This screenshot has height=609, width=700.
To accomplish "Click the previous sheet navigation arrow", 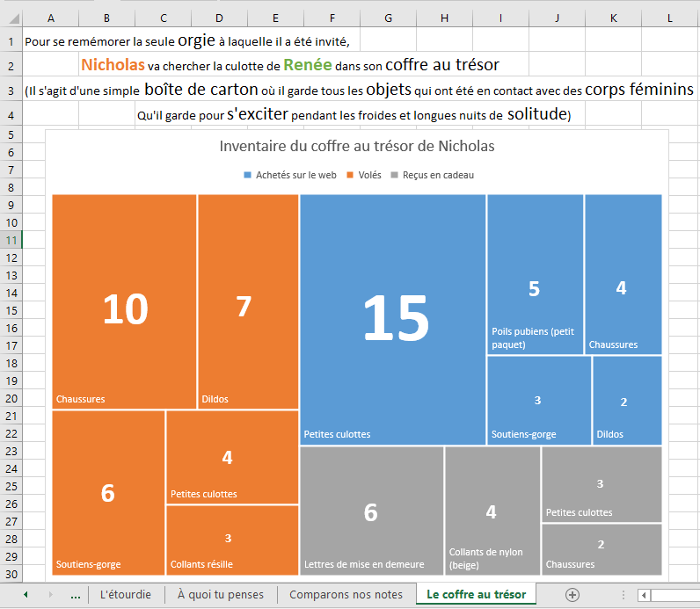I will pos(26,595).
